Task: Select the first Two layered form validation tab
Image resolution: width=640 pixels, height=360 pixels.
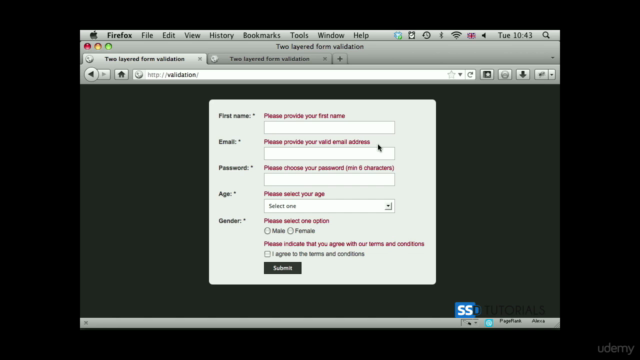Action: click(x=144, y=59)
